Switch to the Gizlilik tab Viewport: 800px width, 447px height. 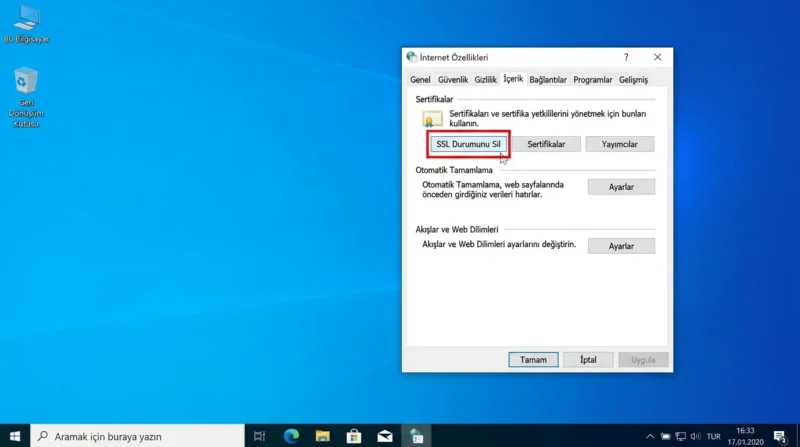(485, 80)
